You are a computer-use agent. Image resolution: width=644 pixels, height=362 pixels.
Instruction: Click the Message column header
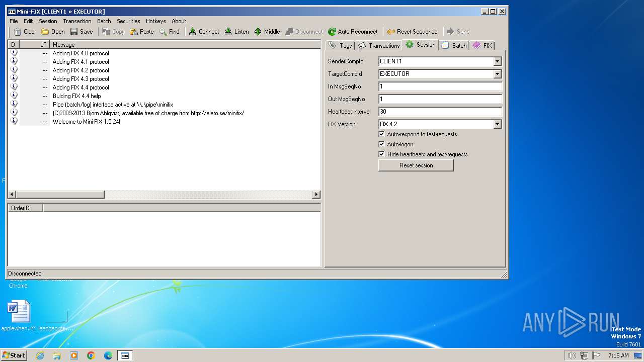coord(185,45)
